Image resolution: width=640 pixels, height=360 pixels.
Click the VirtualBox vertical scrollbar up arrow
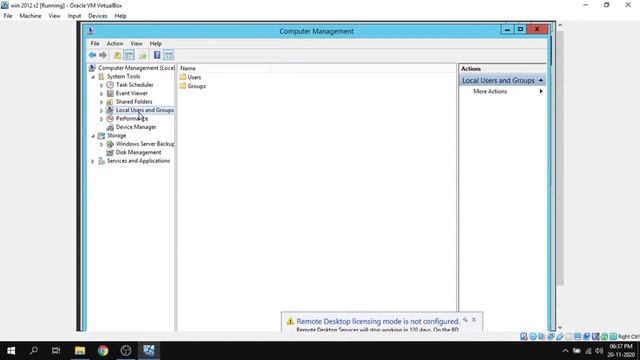pyautogui.click(x=560, y=25)
